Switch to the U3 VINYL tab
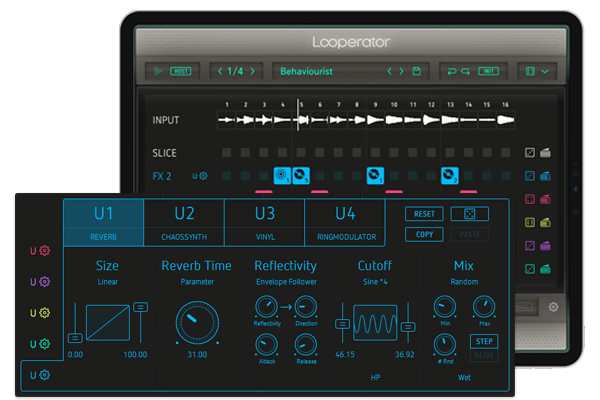This screenshot has height=400, width=600. pos(265,222)
